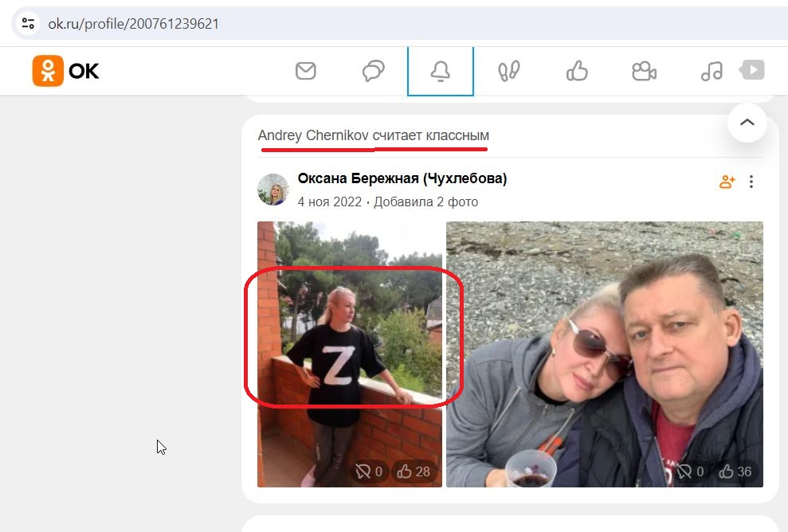Like the second photo with 36 likes
The width and height of the screenshot is (788, 532).
click(x=735, y=471)
